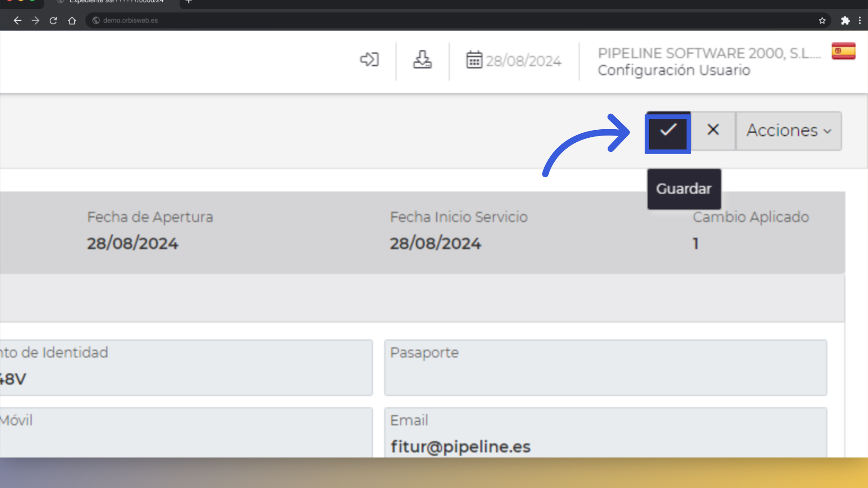Image resolution: width=868 pixels, height=488 pixels.
Task: Reload the browser page
Action: click(x=53, y=20)
